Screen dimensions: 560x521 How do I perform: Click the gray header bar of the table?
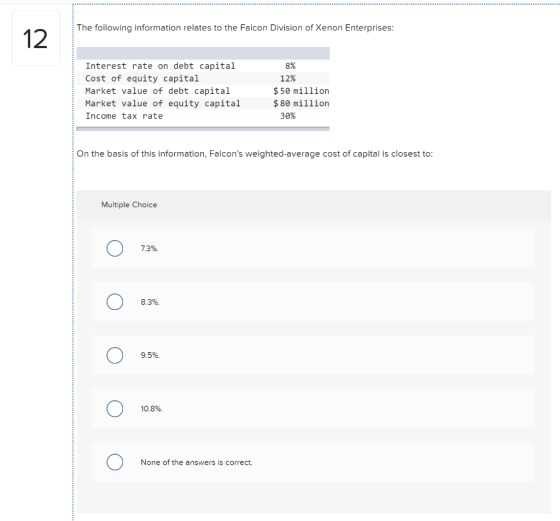(x=203, y=53)
